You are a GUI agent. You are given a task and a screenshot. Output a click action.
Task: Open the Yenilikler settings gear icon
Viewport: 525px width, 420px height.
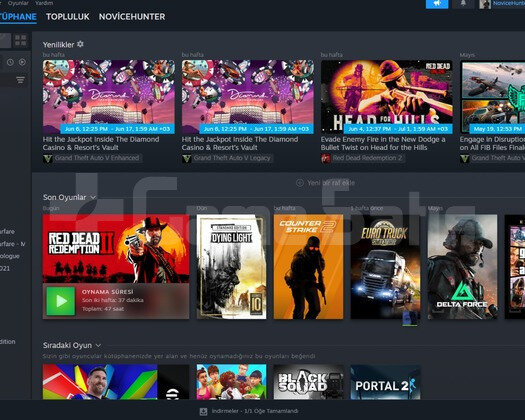(80, 44)
